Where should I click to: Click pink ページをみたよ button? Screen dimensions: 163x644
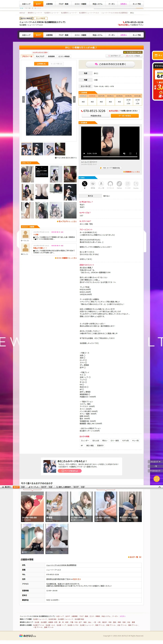70,471
